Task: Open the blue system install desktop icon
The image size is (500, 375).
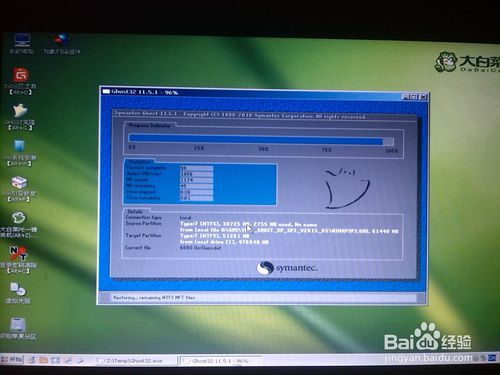Action: 19,153
